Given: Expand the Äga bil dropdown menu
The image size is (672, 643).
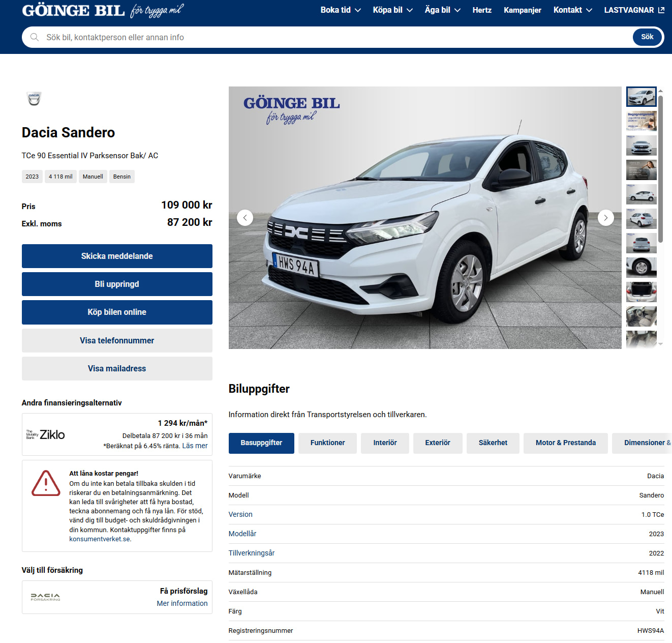Looking at the screenshot, I should point(442,10).
